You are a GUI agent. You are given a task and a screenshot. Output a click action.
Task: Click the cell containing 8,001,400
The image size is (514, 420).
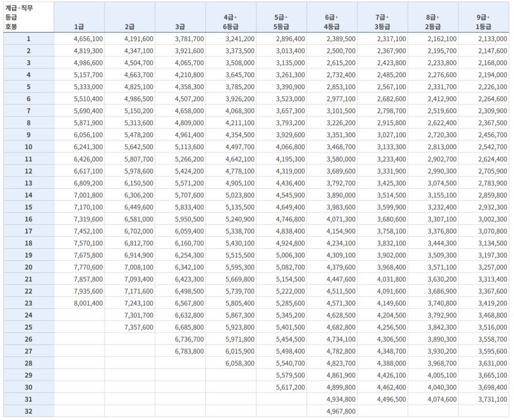[x=88, y=303]
